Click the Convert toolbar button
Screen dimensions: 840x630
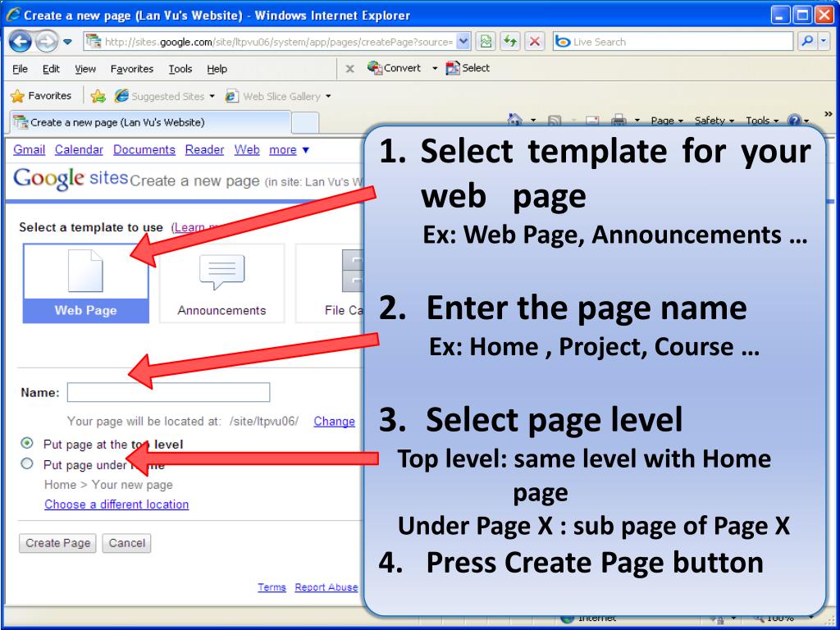tap(395, 68)
